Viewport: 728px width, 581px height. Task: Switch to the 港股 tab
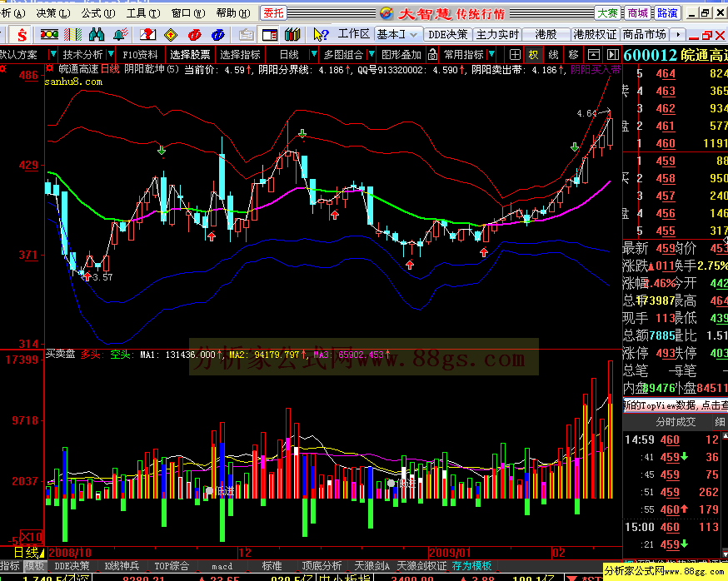(x=546, y=34)
